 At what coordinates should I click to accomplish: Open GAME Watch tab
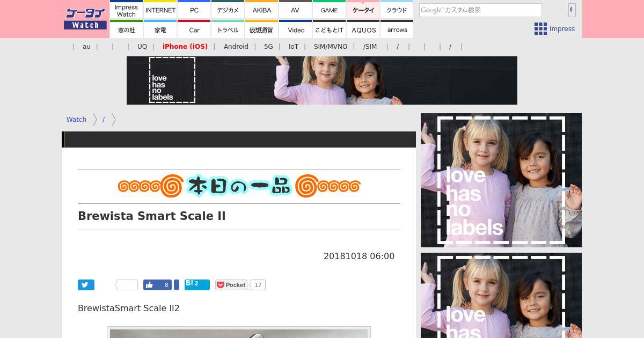329,10
